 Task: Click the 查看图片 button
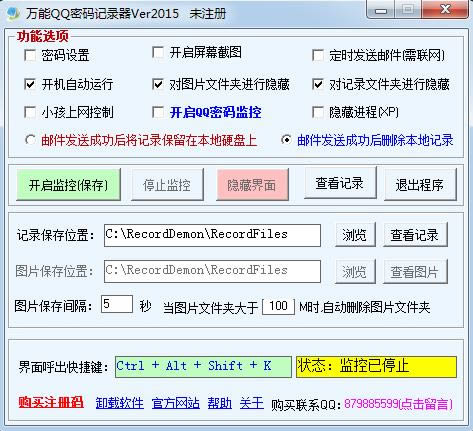415,272
